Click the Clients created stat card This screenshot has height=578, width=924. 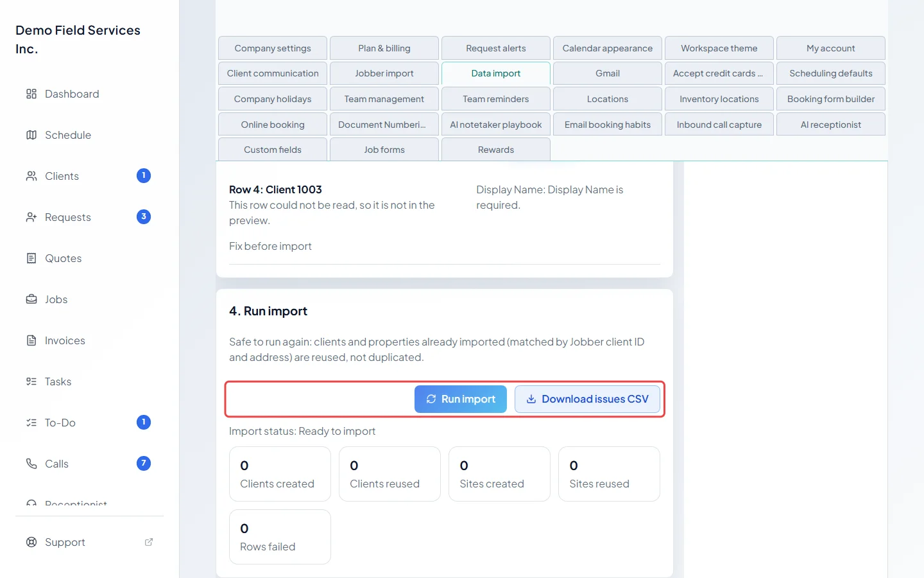click(x=280, y=474)
